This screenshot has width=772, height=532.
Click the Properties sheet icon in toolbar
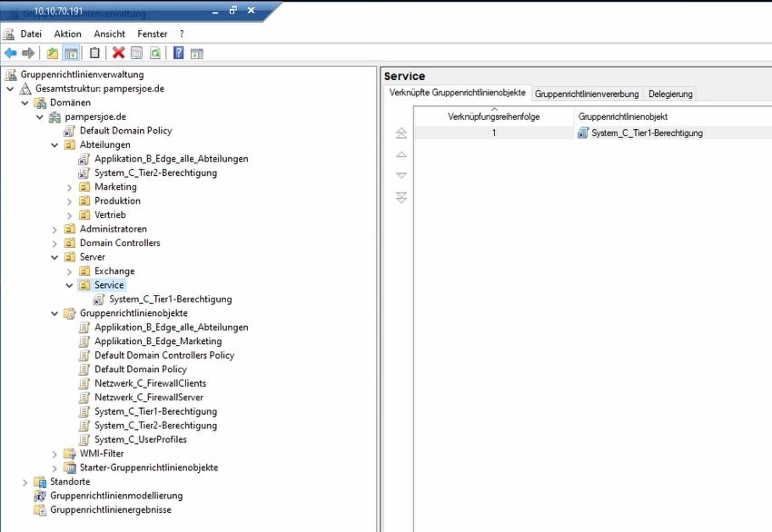click(136, 53)
